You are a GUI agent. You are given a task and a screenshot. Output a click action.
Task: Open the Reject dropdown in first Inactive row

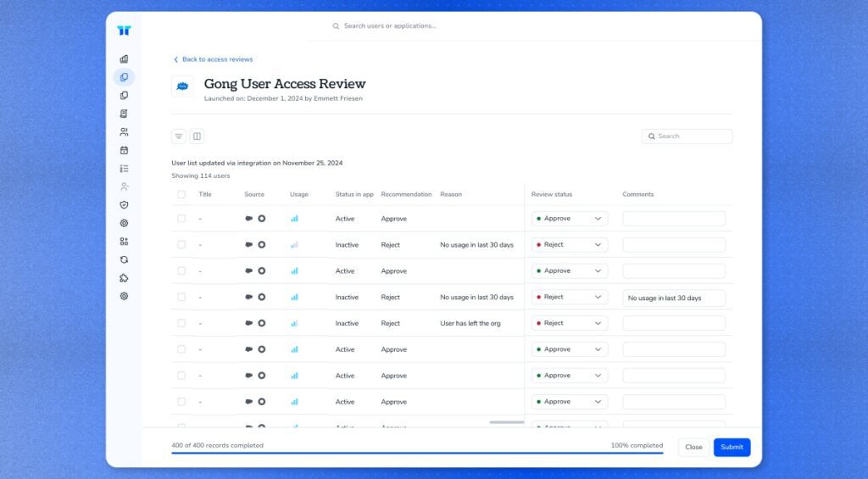pos(570,245)
